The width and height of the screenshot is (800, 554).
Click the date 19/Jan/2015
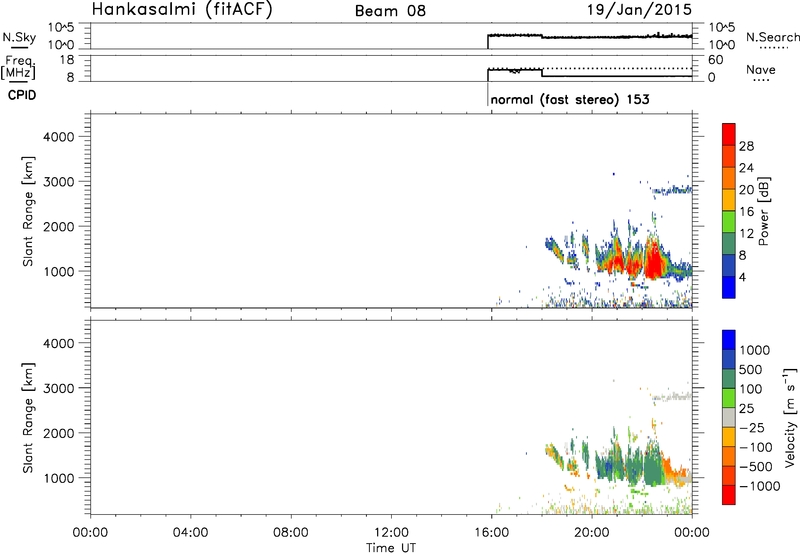tap(640, 9)
